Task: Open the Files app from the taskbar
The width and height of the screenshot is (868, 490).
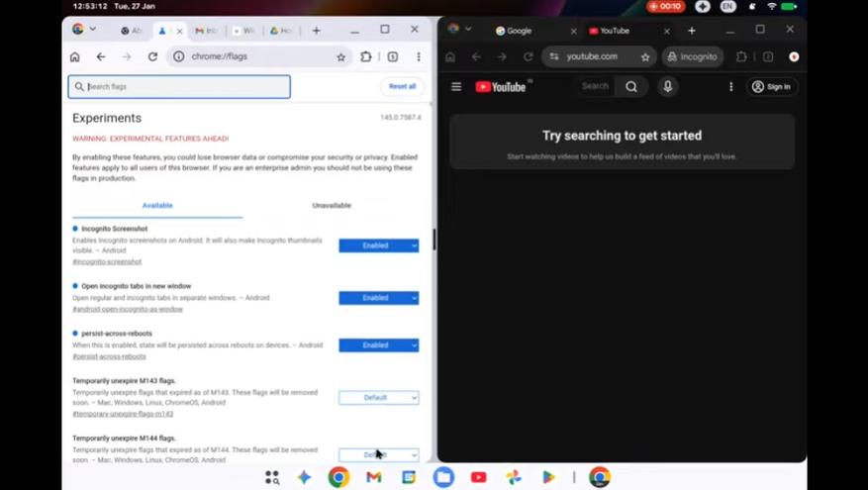Action: tap(443, 477)
